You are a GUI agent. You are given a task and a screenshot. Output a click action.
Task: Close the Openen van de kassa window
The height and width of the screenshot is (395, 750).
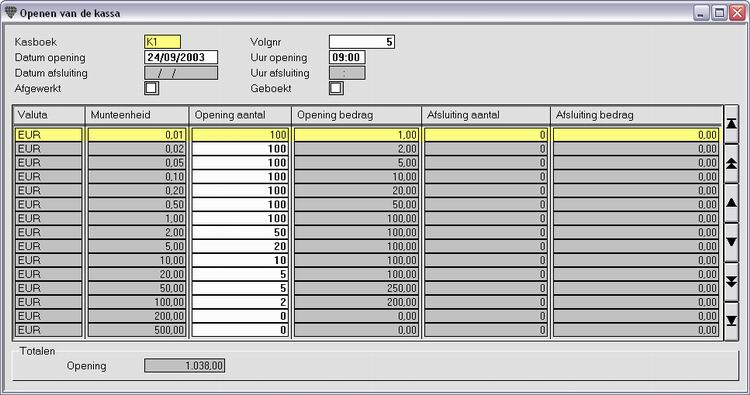(737, 12)
